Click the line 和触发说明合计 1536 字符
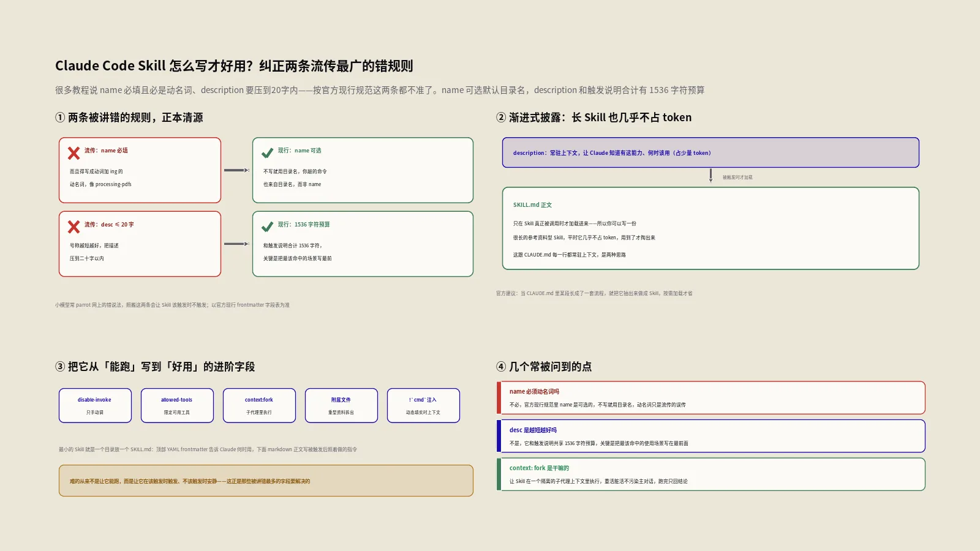This screenshot has width=980, height=551. 293,246
